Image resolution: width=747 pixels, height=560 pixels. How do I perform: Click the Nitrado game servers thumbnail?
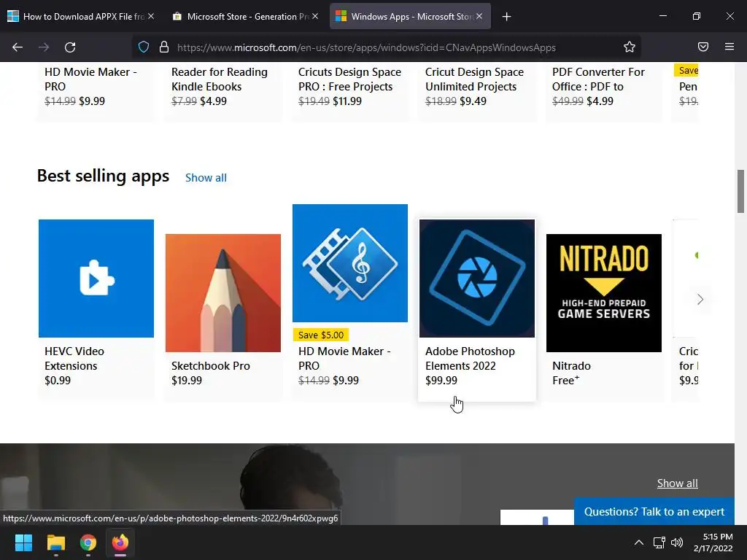(603, 293)
